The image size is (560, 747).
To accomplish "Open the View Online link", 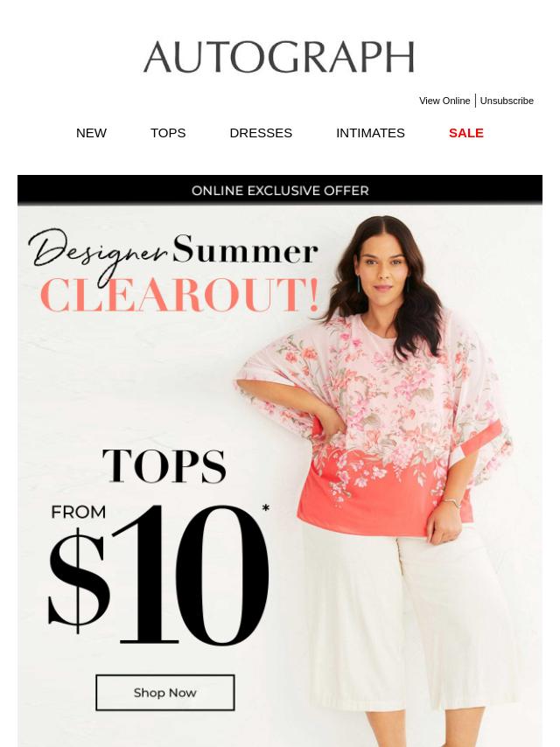I will click(444, 101).
